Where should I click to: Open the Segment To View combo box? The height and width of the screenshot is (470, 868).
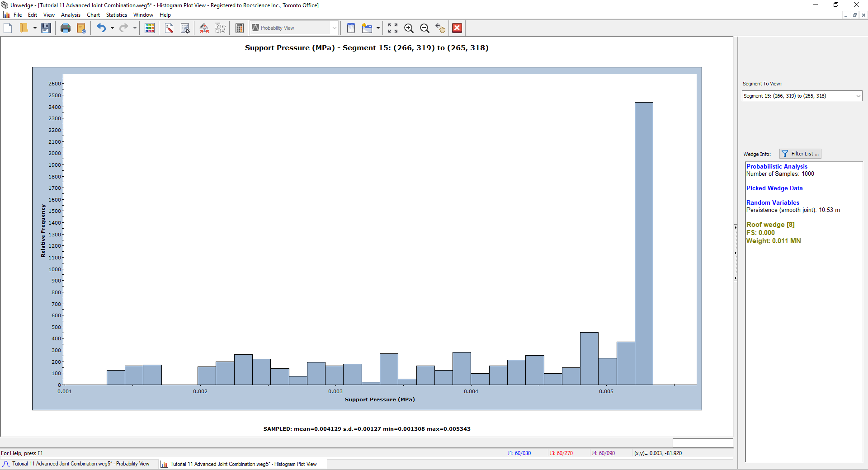click(802, 96)
